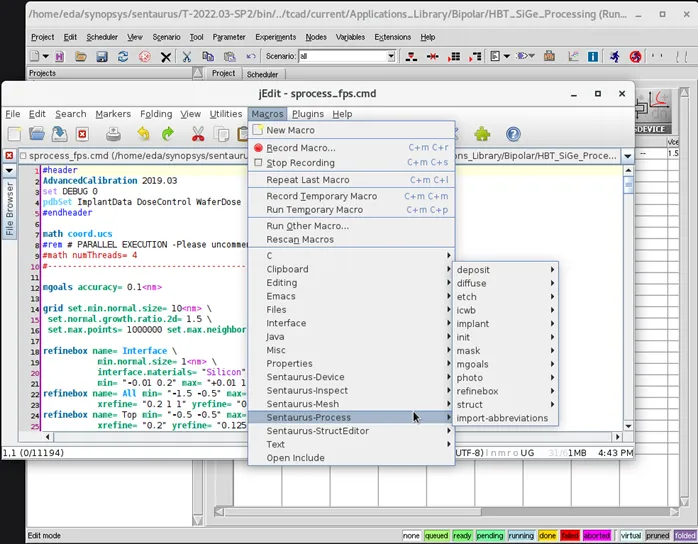Switch to Workbench Scheduler tab
This screenshot has width=698, height=544.
point(262,74)
